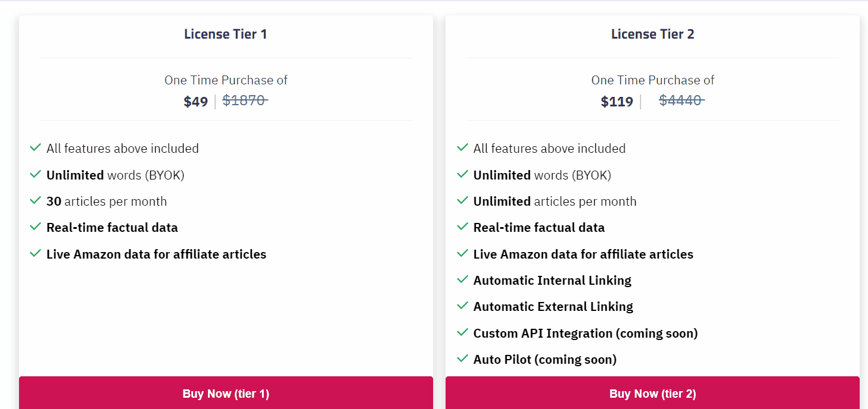Click the strikethrough $4440 price
This screenshot has height=409, width=868.
click(x=681, y=100)
